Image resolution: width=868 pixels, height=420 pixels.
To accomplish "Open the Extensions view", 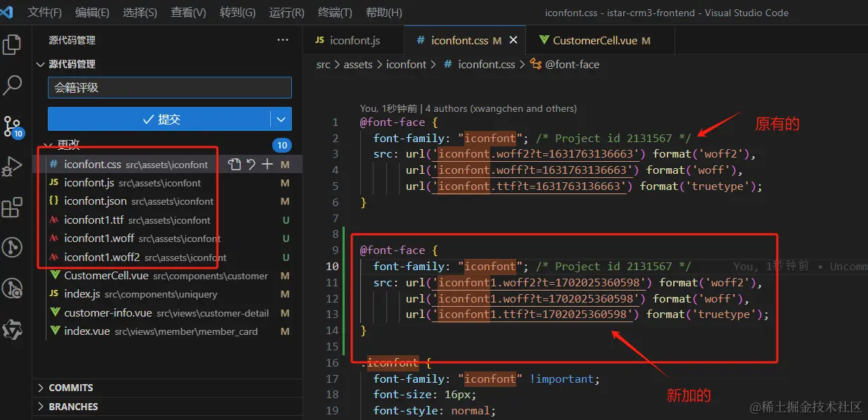I will coord(12,208).
